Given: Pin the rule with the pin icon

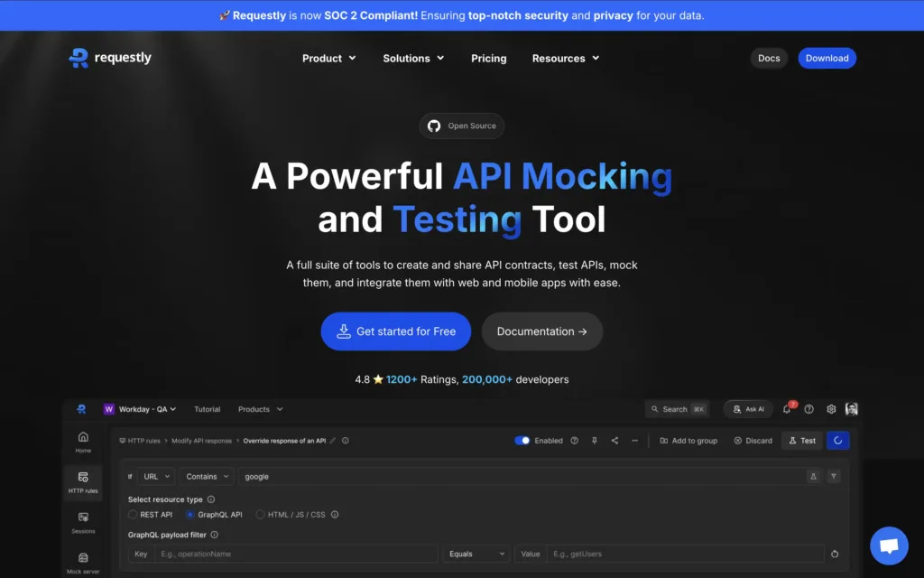Looking at the screenshot, I should pyautogui.click(x=594, y=441).
